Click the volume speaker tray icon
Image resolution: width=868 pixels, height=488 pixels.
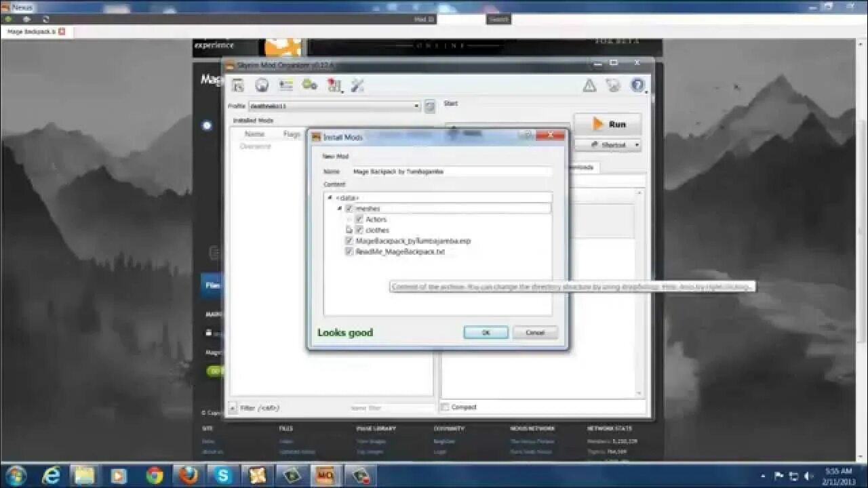click(808, 476)
